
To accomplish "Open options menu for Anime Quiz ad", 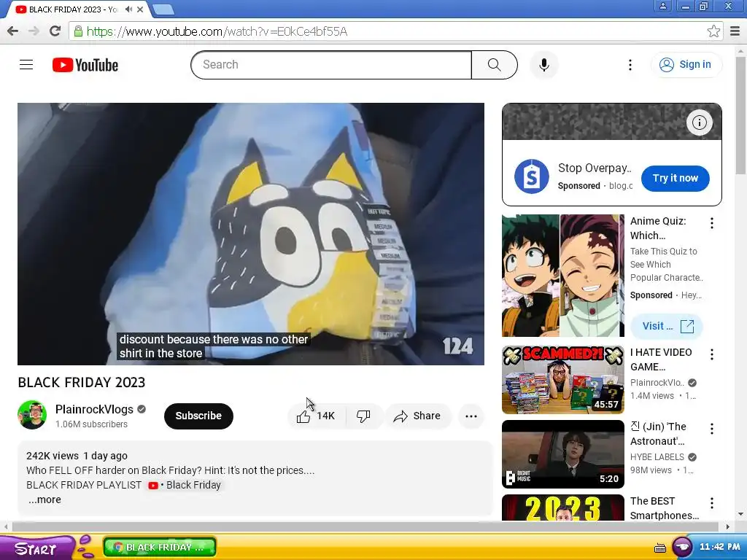I will coord(712,223).
